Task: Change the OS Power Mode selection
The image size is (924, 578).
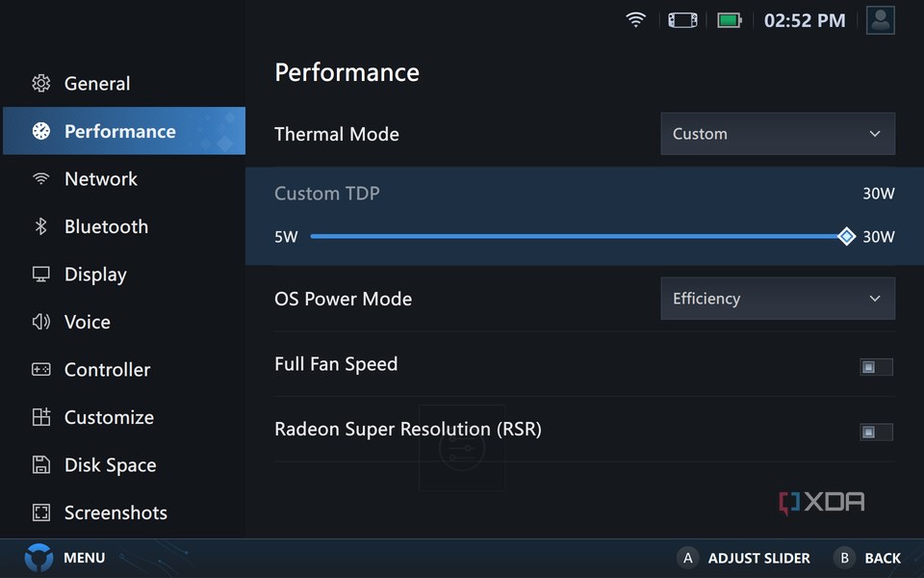Action: [777, 299]
